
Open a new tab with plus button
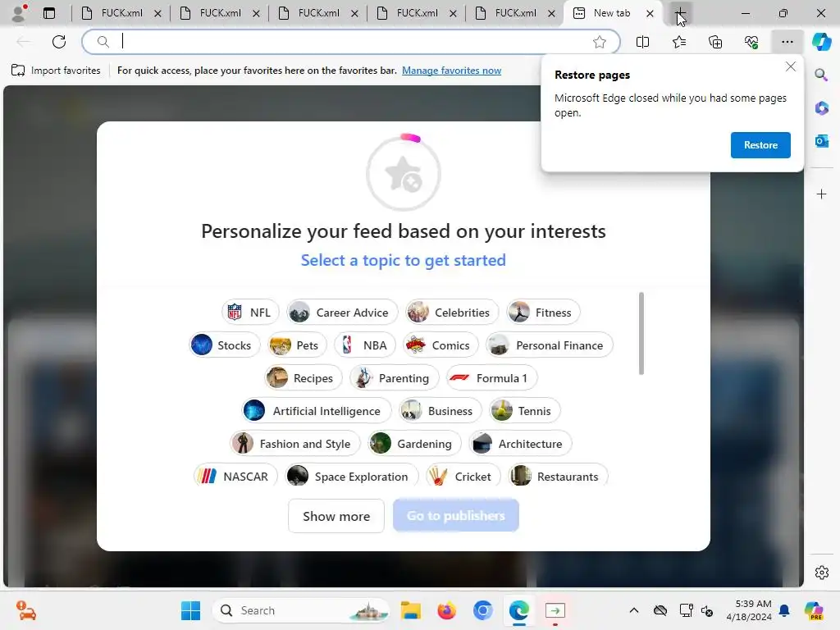680,13
